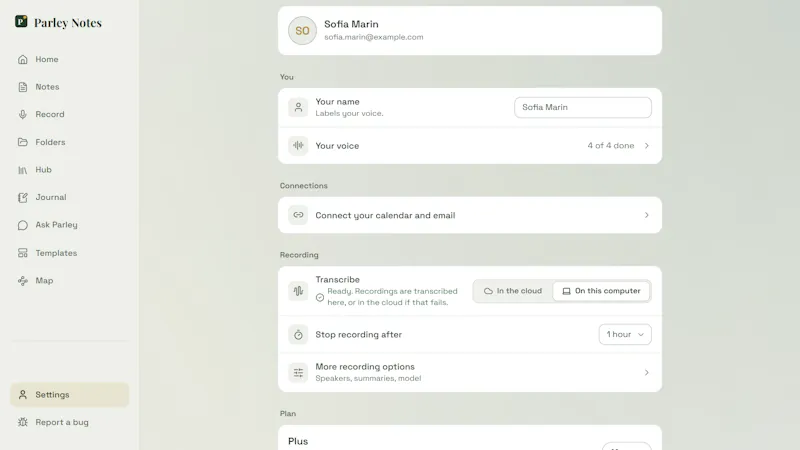Open the Journal page

click(69, 197)
